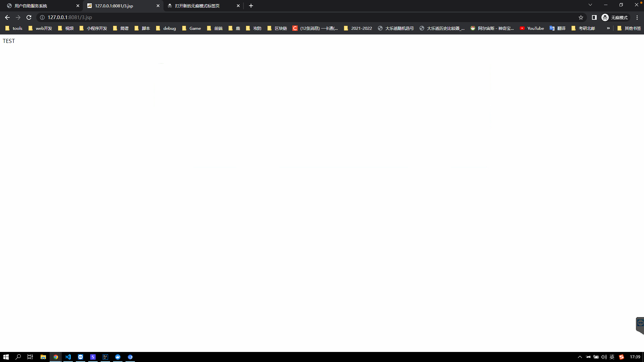Open the clock showing 17:39
Screen dimensions: 644x362
tap(635, 357)
